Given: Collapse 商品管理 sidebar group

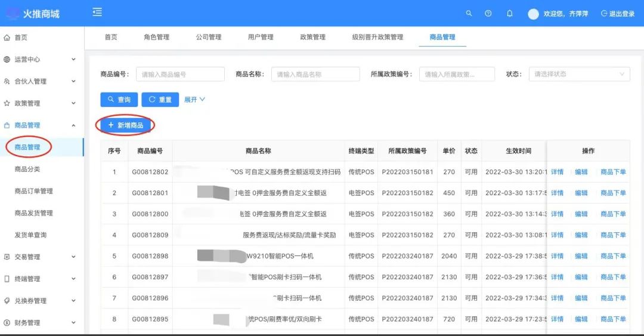Looking at the screenshot, I should (42, 125).
